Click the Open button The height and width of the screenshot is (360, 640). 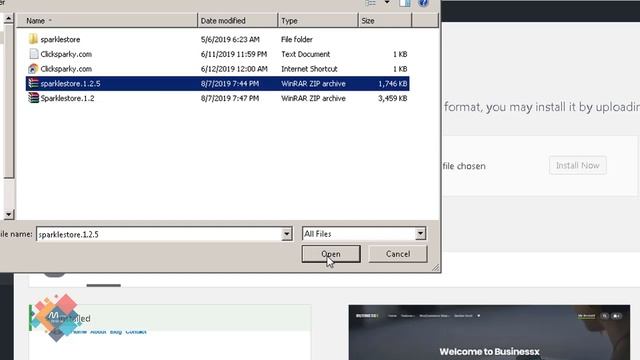331,254
